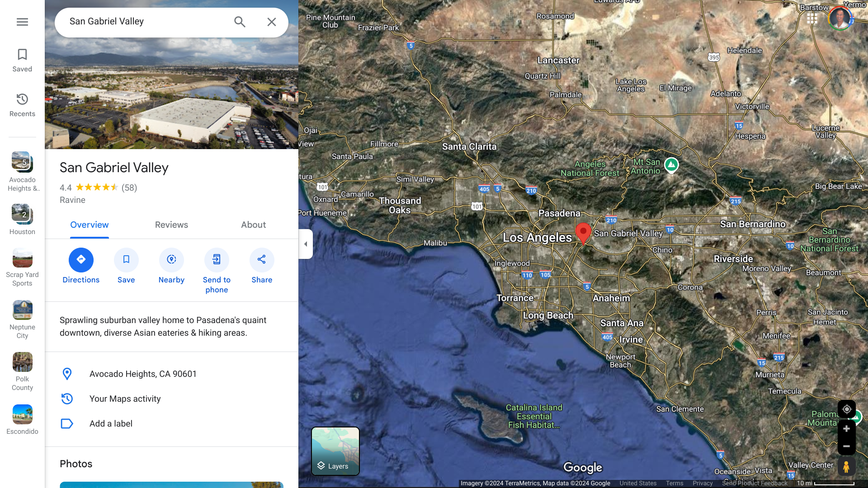Click Add a label
Image resolution: width=868 pixels, height=488 pixels.
tap(111, 423)
